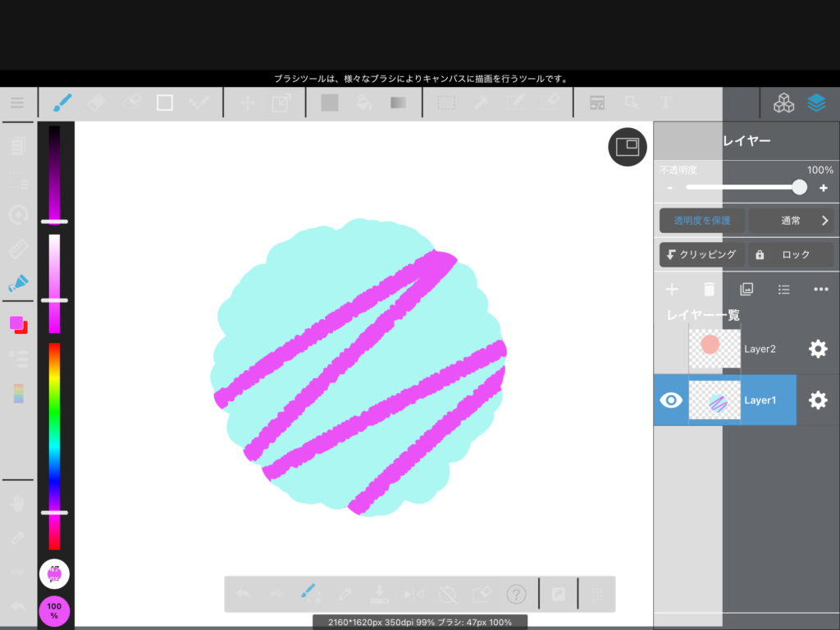Viewport: 840px width, 630px height.
Task: Toggle クリッピング for the layer
Action: (x=702, y=254)
